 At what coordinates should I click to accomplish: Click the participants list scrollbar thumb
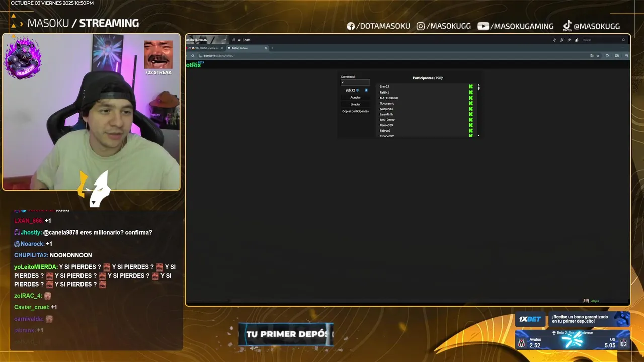point(478,88)
